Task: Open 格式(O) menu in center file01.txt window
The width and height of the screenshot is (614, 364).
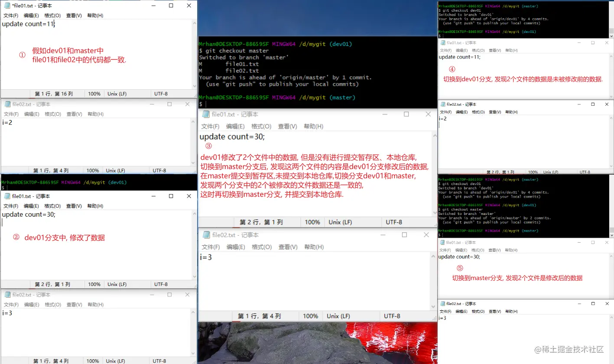Action: click(x=261, y=127)
